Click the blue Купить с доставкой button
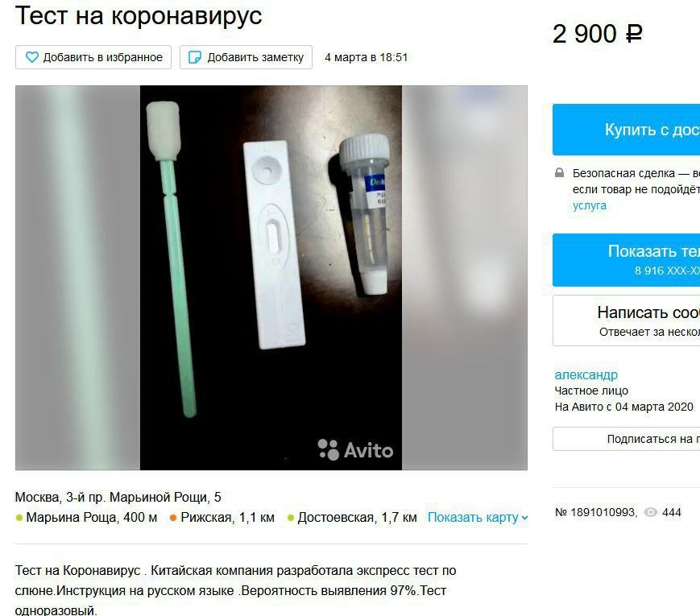This screenshot has width=700, height=616. (x=627, y=130)
